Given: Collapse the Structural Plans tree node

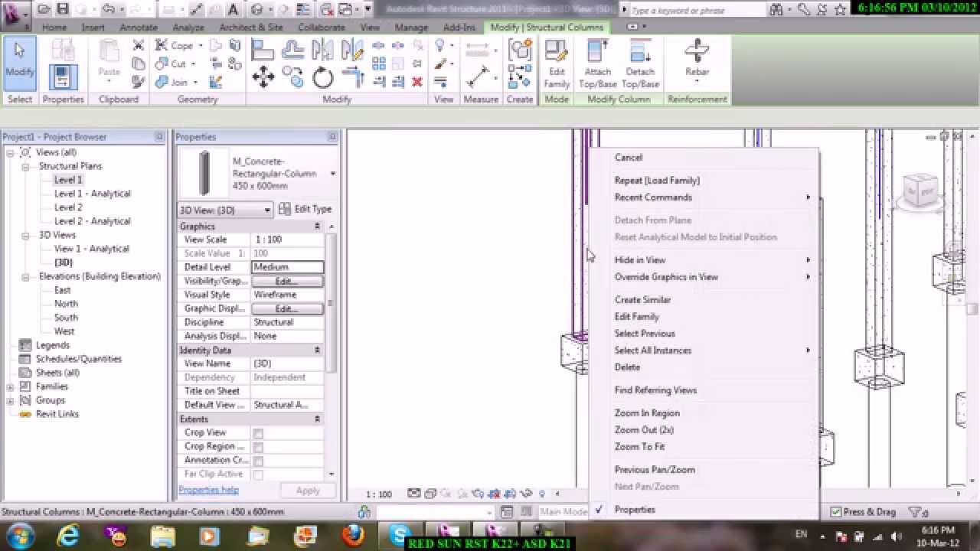Looking at the screenshot, I should click(x=25, y=166).
